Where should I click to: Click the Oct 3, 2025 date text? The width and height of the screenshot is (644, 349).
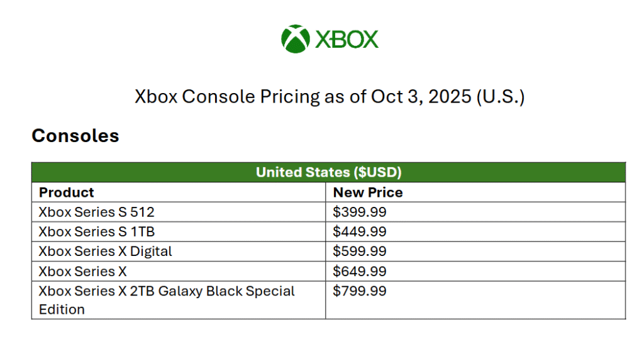coord(421,97)
